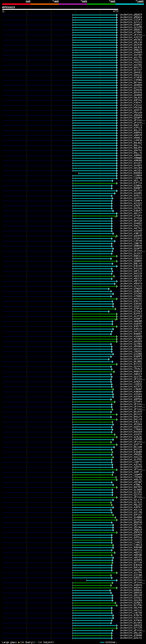Select the UniRef100_Q42939 label
The width and height of the screenshot is (146, 644).
pos(131,45)
